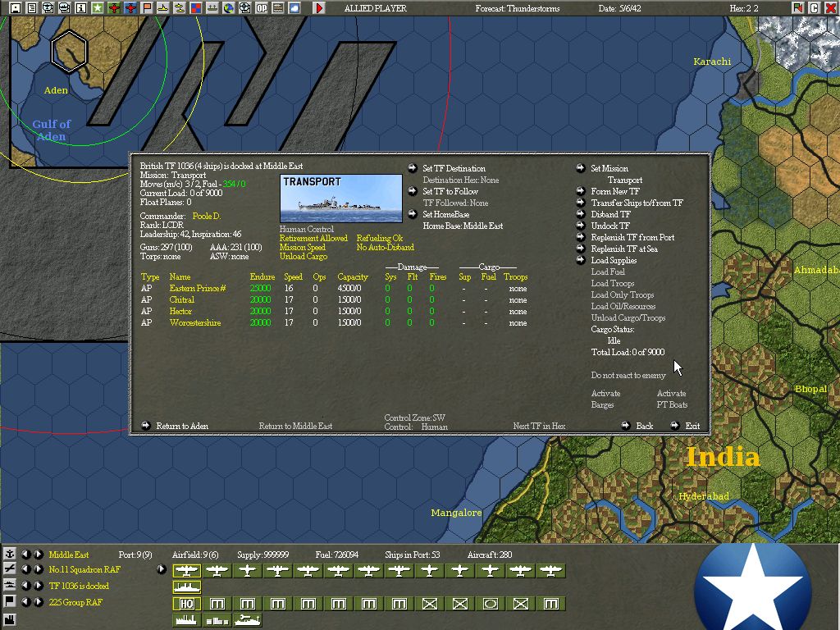Click Return to Aden
The height and width of the screenshot is (630, 840).
[182, 426]
